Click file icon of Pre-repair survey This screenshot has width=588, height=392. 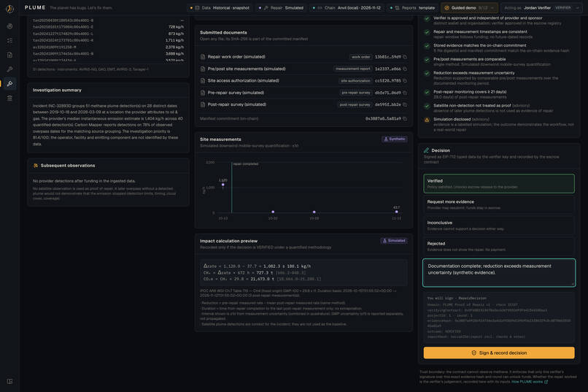click(203, 93)
